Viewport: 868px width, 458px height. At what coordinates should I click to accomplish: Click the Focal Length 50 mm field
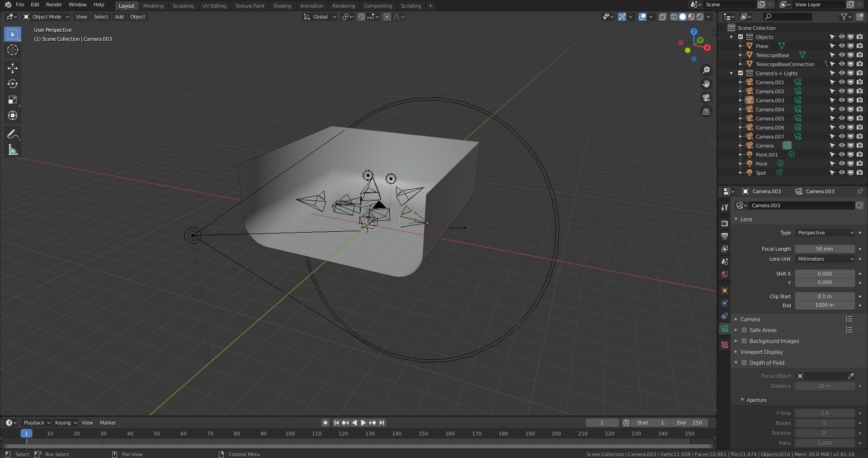click(x=825, y=249)
